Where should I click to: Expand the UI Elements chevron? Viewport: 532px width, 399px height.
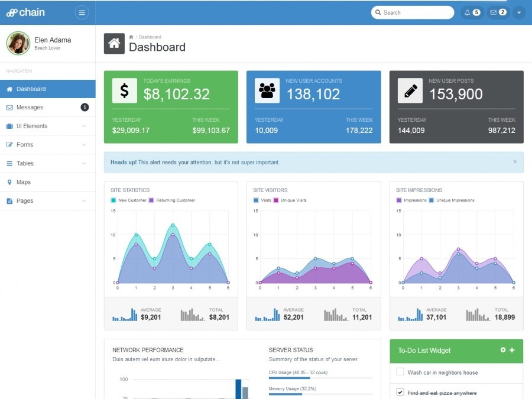click(x=84, y=126)
